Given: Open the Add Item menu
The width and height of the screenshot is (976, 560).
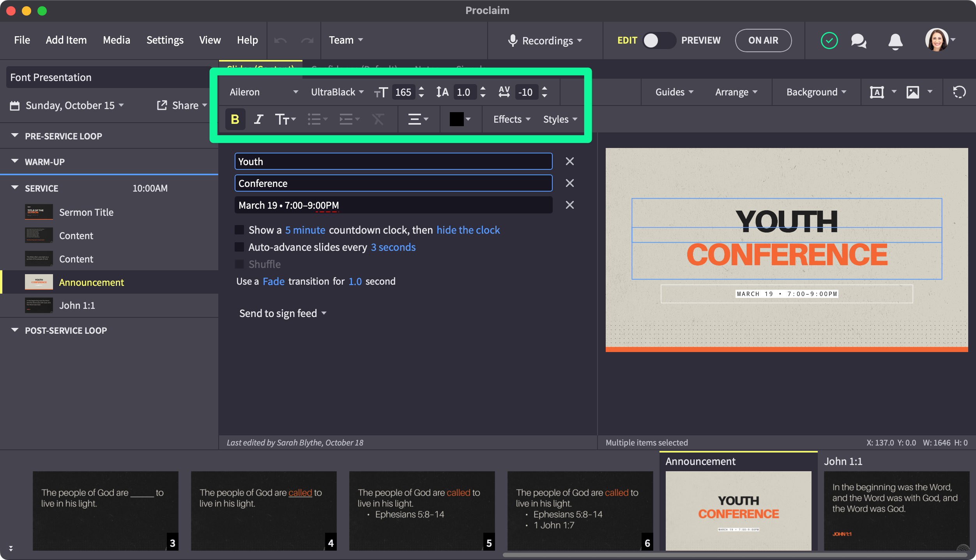Looking at the screenshot, I should click(x=66, y=40).
